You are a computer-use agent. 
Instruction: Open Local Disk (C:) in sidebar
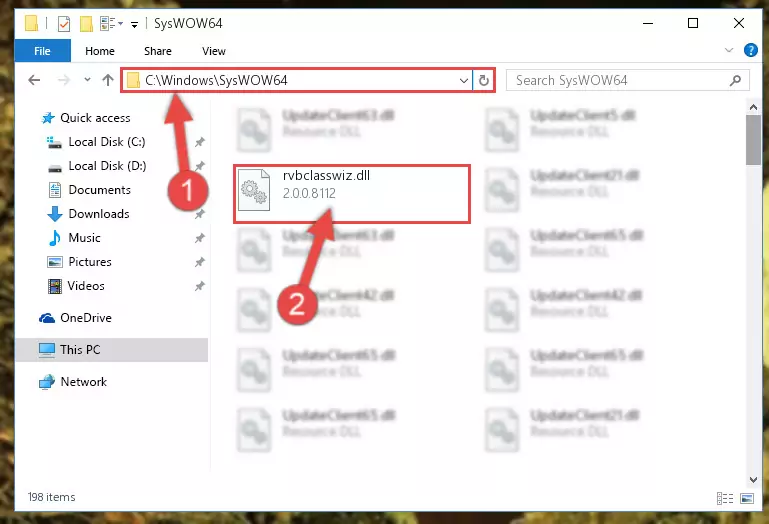pyautogui.click(x=106, y=142)
